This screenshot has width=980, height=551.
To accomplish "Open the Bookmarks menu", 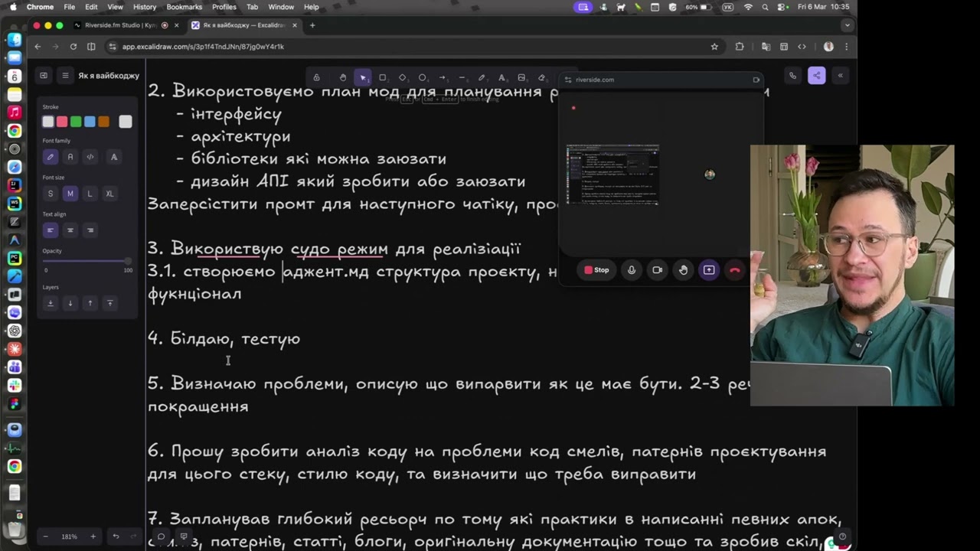I will click(x=184, y=7).
